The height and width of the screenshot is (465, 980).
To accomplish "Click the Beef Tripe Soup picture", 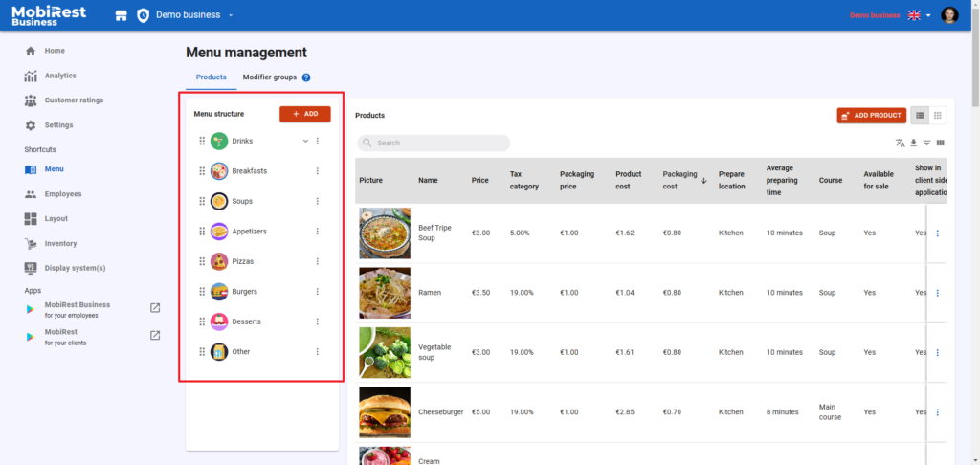I will point(385,233).
